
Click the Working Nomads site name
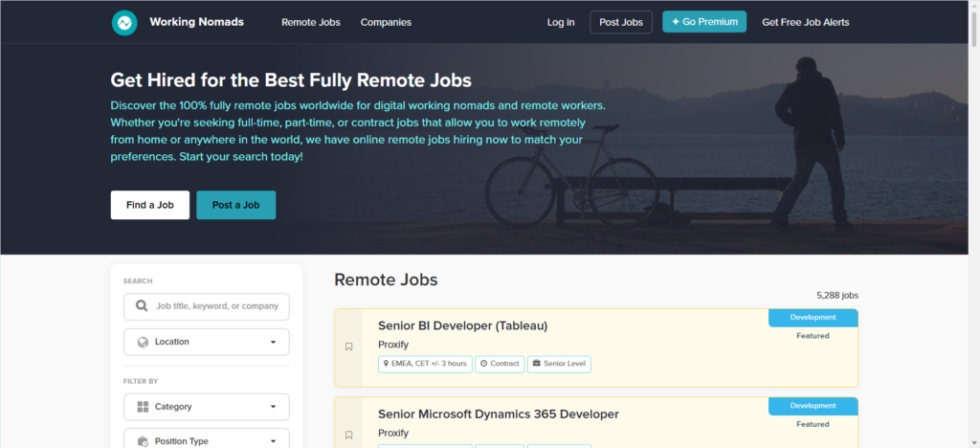point(197,22)
